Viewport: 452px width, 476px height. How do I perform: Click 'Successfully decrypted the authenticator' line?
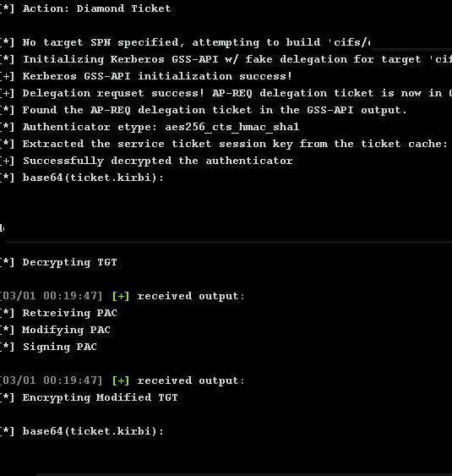[x=146, y=161]
